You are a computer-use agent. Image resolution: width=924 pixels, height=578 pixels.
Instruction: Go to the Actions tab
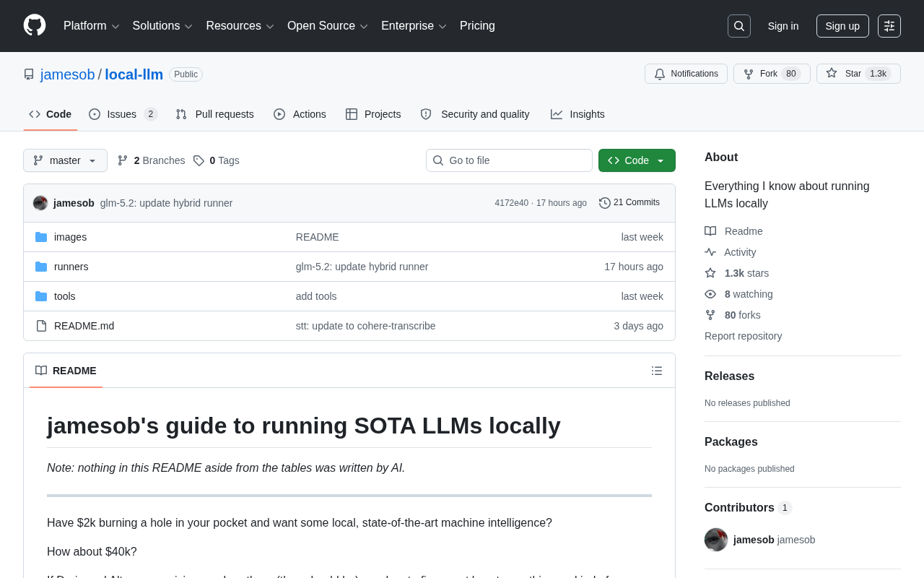click(300, 114)
